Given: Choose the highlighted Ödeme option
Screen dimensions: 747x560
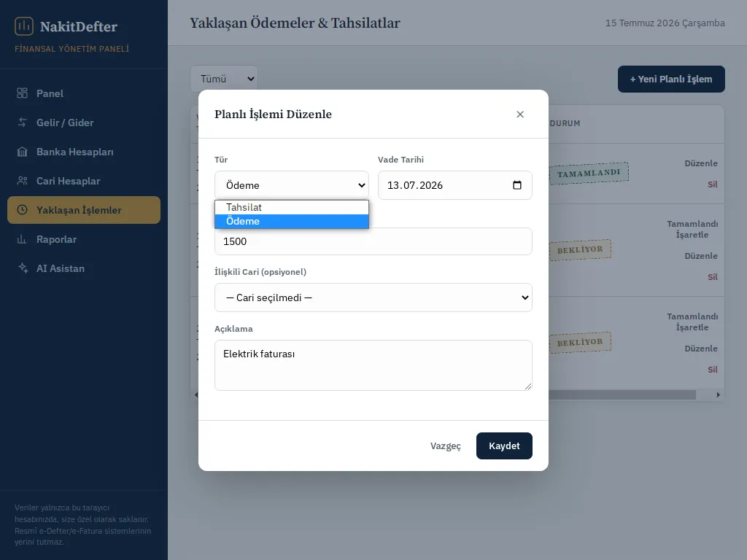Looking at the screenshot, I should click(292, 221).
